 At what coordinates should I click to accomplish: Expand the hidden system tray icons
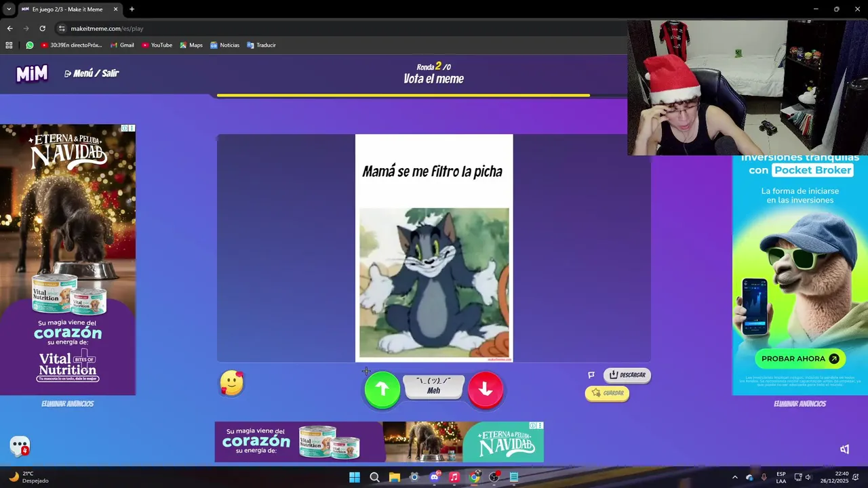[x=734, y=477]
